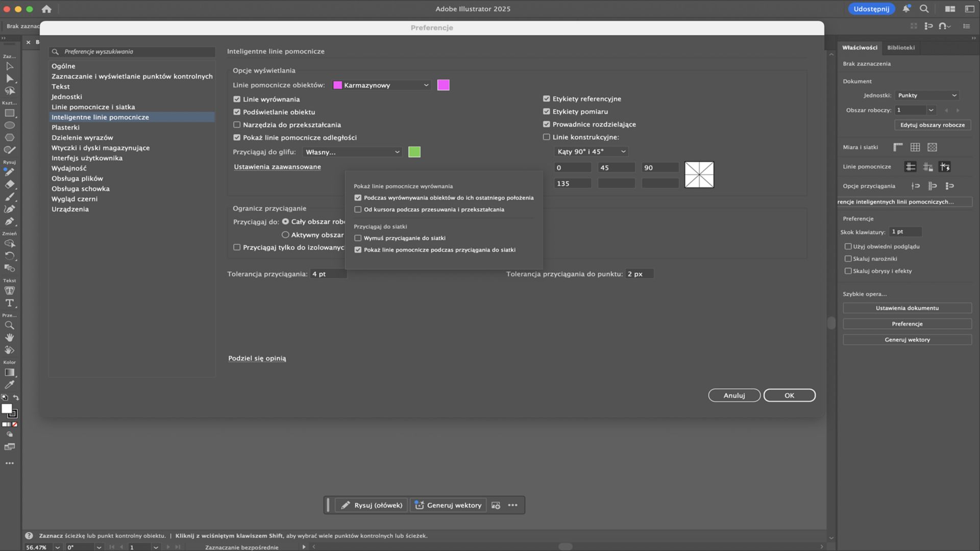This screenshot has width=980, height=551.
Task: Click the rulers icon beside Miara i siatki
Action: pos(898,147)
